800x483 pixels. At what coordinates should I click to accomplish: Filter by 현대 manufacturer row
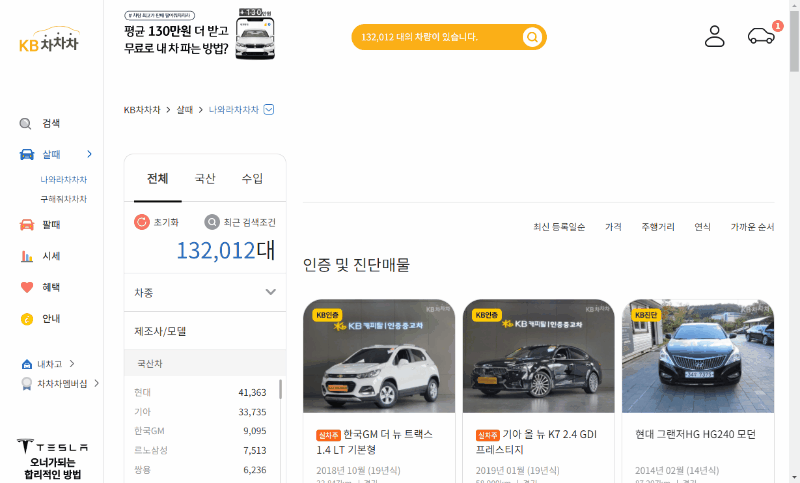point(200,392)
